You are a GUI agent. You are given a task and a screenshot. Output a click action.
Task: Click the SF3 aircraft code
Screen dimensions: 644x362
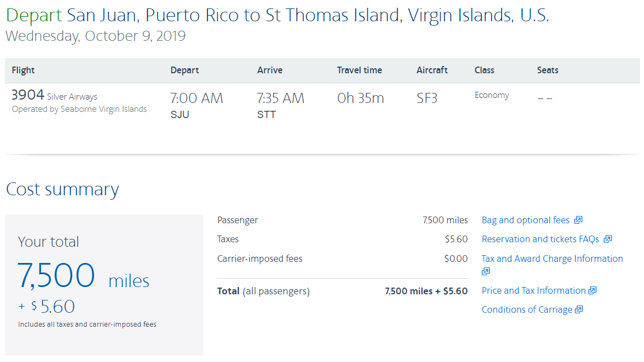[x=427, y=98]
